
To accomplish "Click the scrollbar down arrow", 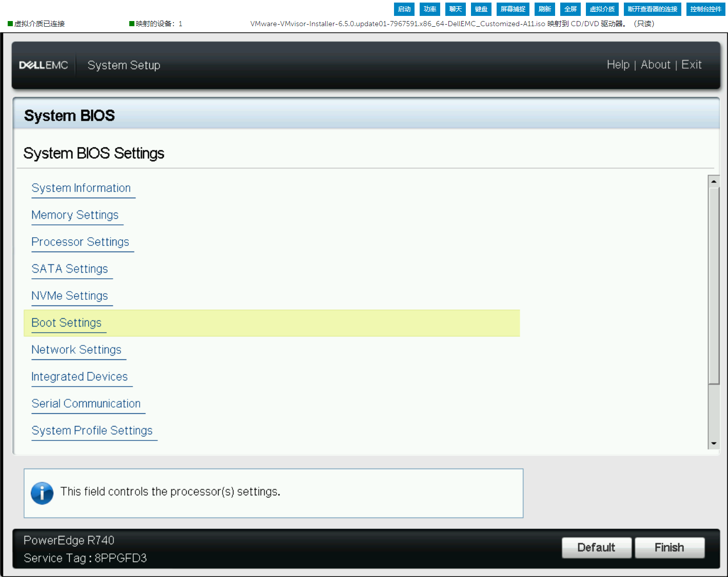I will (x=714, y=444).
